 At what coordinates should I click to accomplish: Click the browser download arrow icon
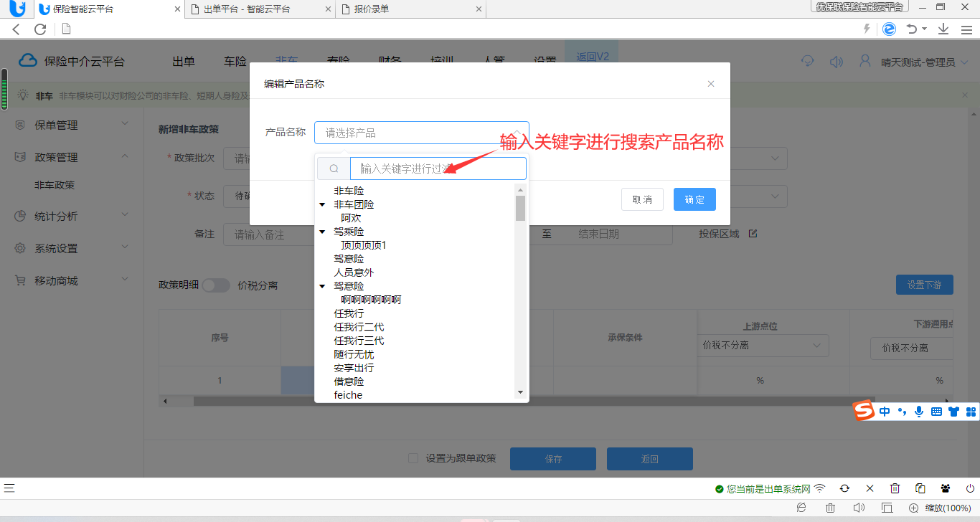943,29
